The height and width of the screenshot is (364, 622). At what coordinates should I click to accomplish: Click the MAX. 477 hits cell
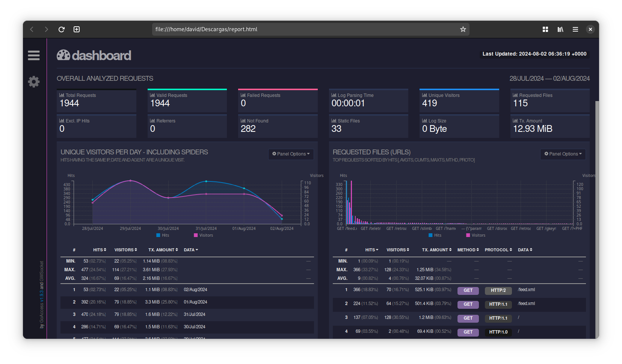point(94,270)
